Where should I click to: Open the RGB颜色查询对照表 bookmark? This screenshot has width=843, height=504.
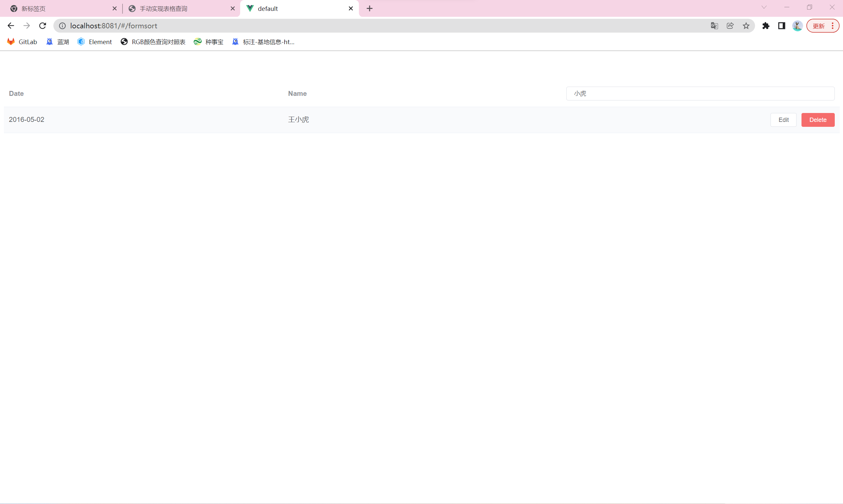click(153, 42)
